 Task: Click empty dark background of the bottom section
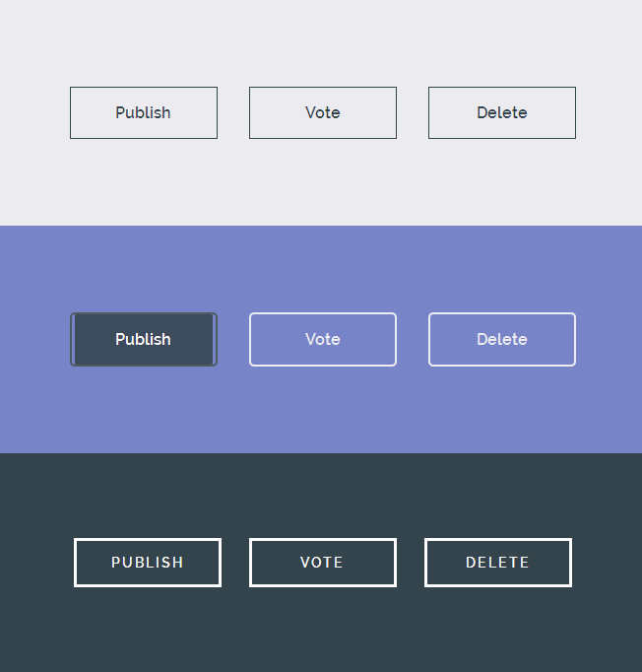tap(321, 631)
